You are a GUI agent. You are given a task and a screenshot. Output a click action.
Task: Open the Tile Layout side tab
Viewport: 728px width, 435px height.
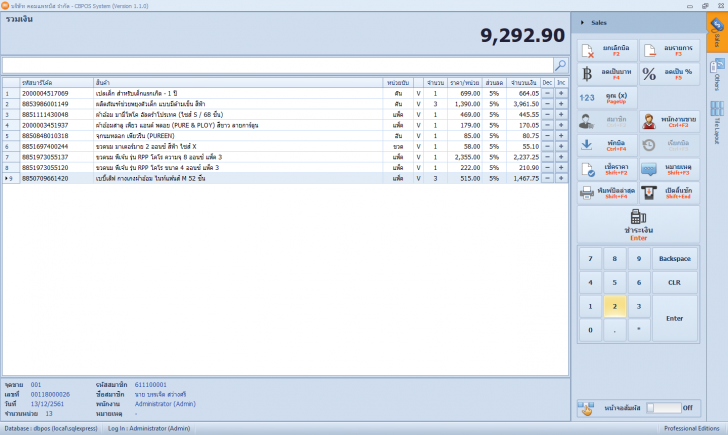click(717, 122)
